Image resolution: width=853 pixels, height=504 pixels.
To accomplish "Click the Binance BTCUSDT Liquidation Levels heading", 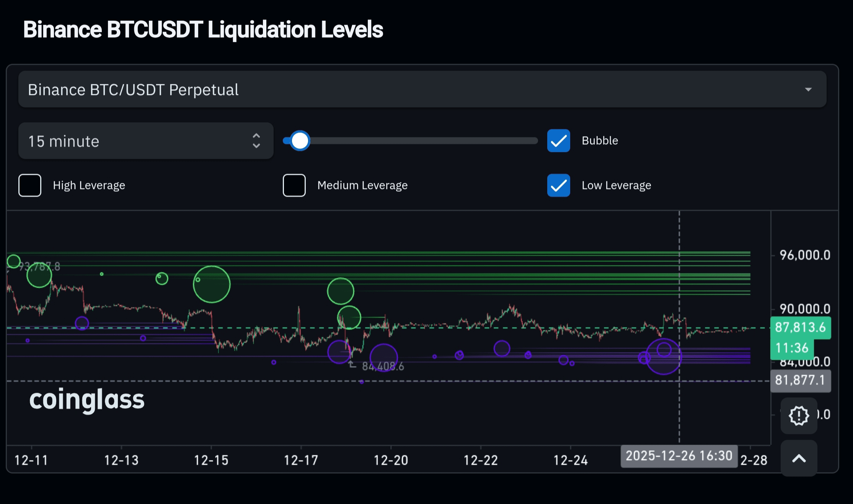I will (x=203, y=29).
